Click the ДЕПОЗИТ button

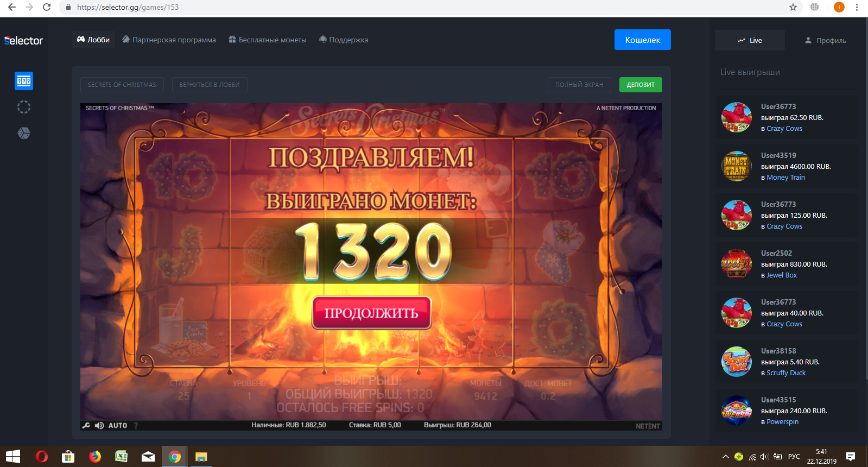tap(641, 85)
